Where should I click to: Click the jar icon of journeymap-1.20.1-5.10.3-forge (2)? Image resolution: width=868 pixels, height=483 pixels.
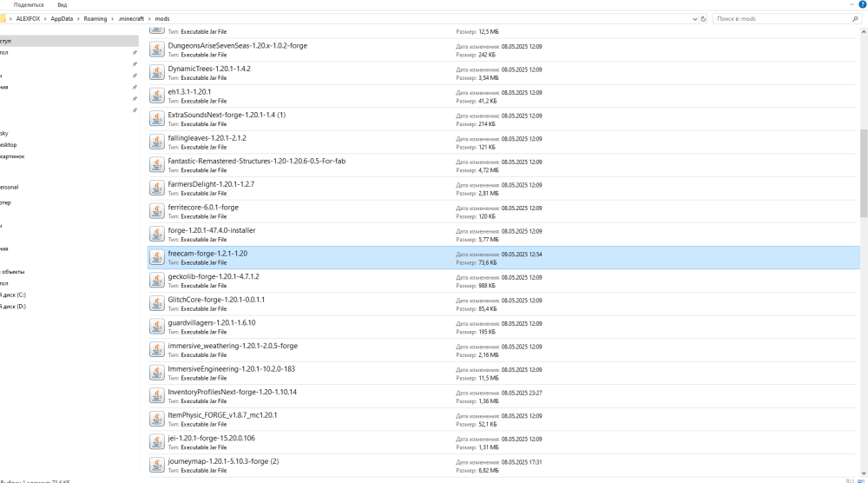(x=156, y=465)
